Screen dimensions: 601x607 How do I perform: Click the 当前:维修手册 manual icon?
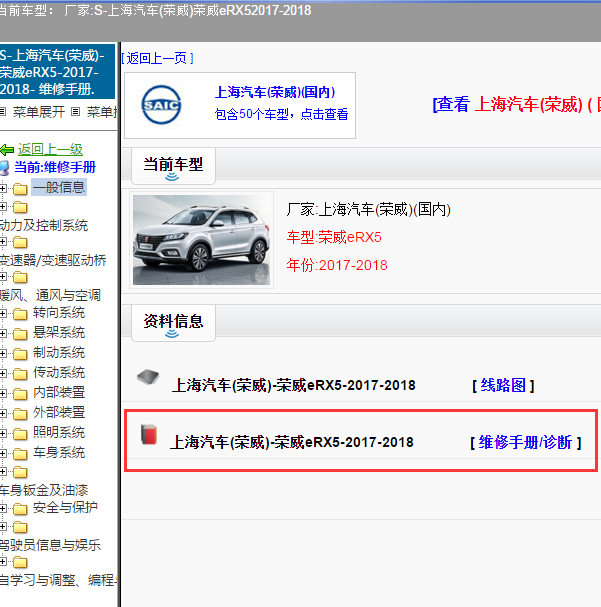point(4,168)
